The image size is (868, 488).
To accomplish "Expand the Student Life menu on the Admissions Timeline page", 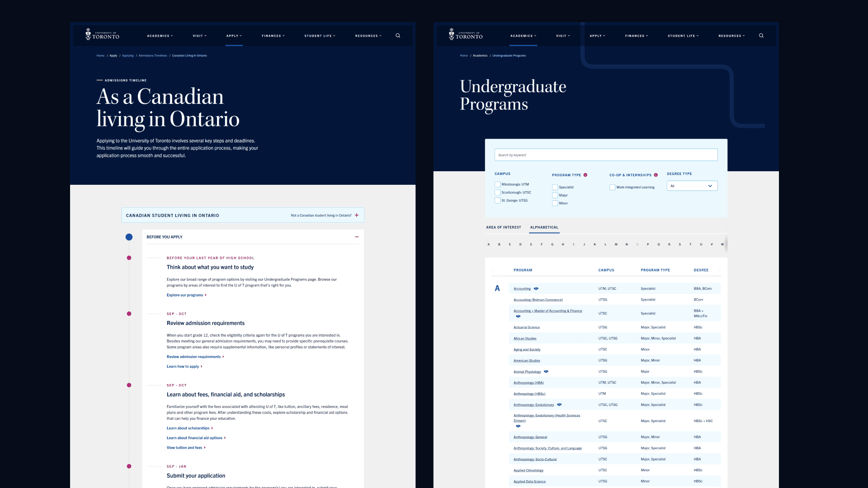I will [x=320, y=36].
